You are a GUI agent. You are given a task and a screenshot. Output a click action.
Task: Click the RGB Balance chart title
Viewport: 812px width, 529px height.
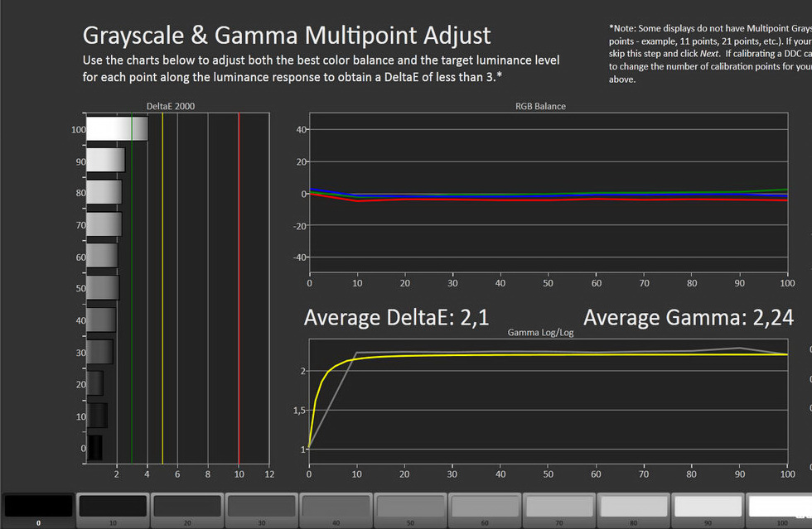540,106
